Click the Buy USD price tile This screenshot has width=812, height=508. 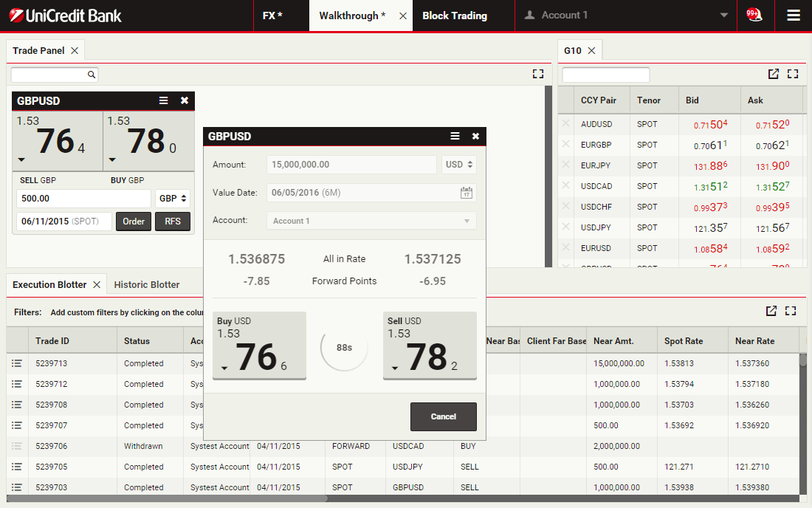tap(259, 346)
